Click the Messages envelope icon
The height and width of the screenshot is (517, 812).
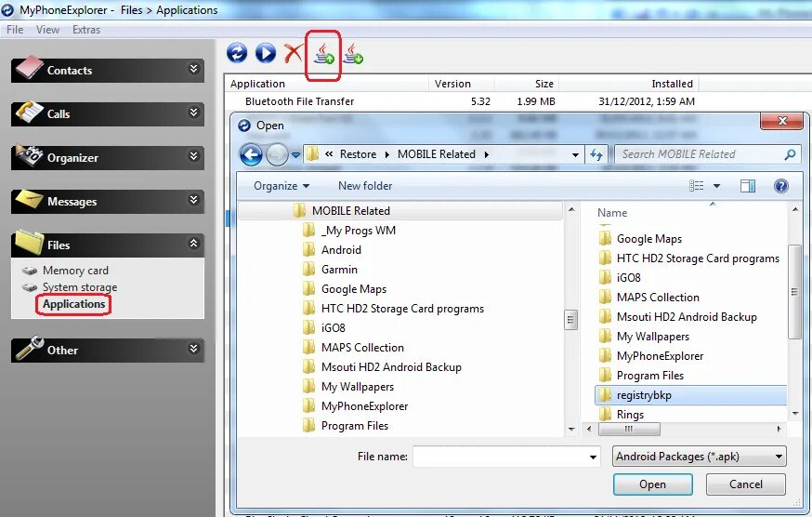pyautogui.click(x=30, y=199)
